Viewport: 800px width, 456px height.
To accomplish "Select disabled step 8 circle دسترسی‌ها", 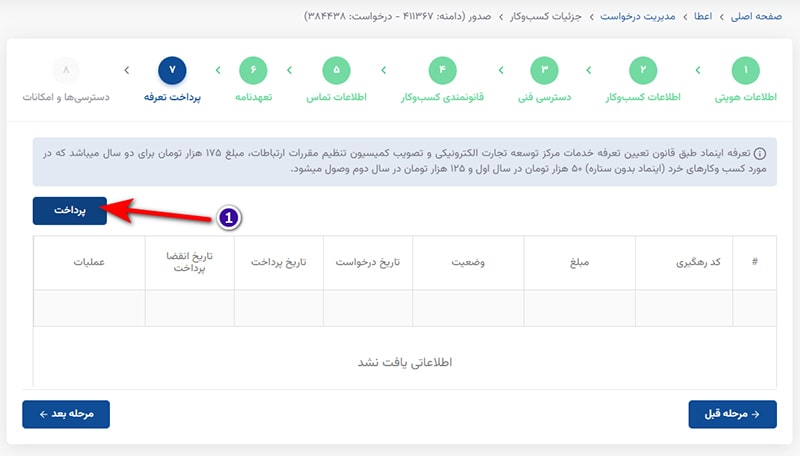I will [66, 70].
